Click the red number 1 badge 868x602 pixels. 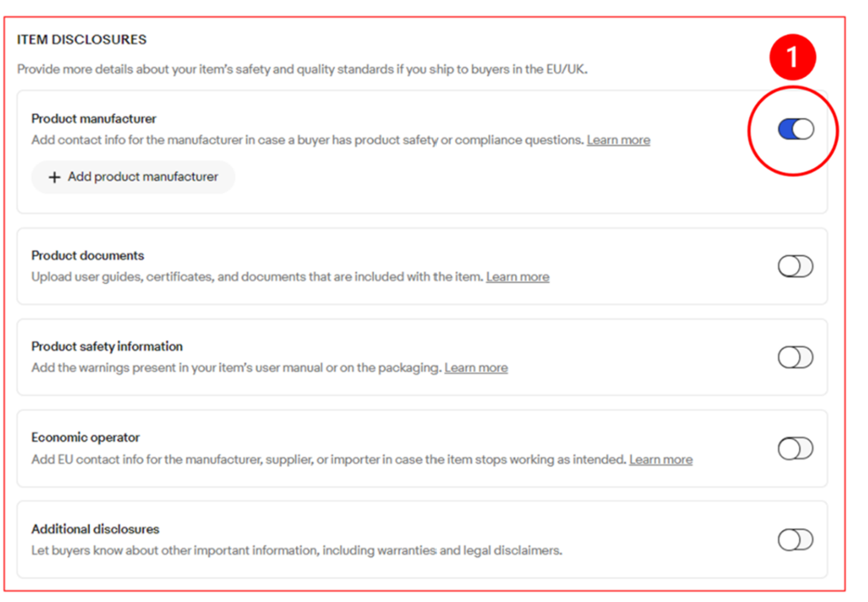[x=792, y=57]
